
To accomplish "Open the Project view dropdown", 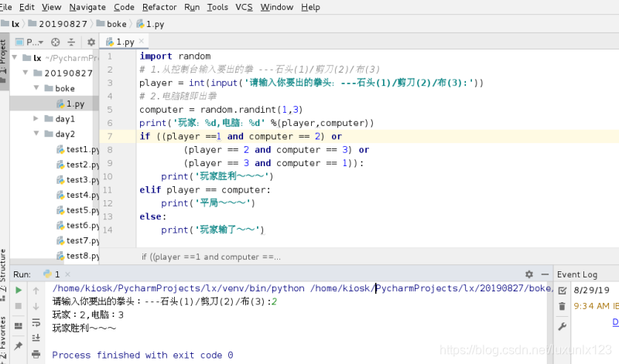I will [x=29, y=43].
